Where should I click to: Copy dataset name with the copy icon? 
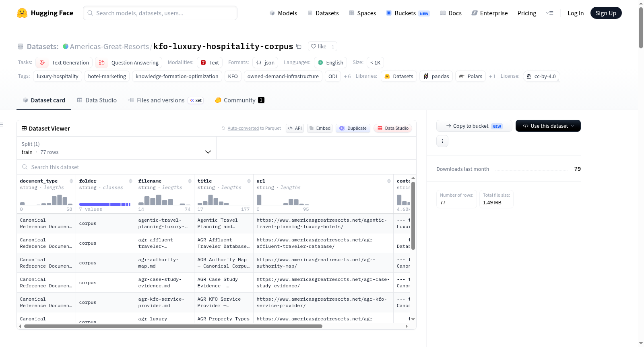pyautogui.click(x=299, y=46)
